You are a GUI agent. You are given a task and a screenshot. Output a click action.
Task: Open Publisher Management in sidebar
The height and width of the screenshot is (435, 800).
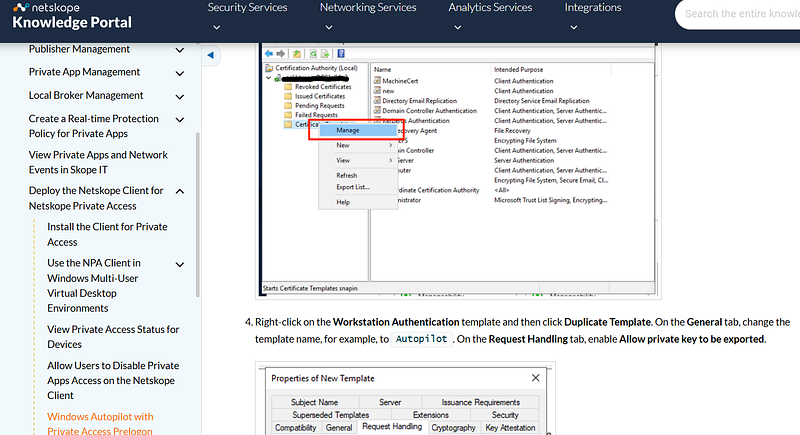[x=79, y=49]
